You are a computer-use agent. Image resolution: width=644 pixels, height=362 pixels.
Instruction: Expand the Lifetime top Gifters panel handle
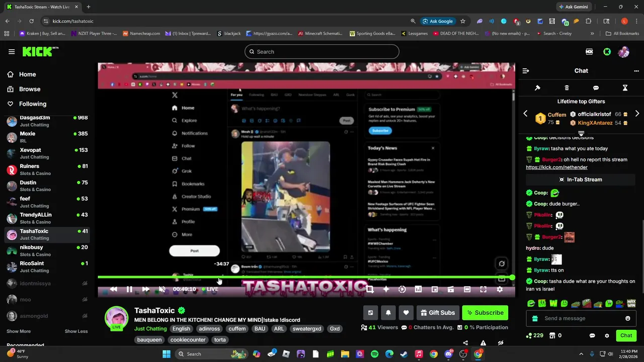click(x=581, y=134)
